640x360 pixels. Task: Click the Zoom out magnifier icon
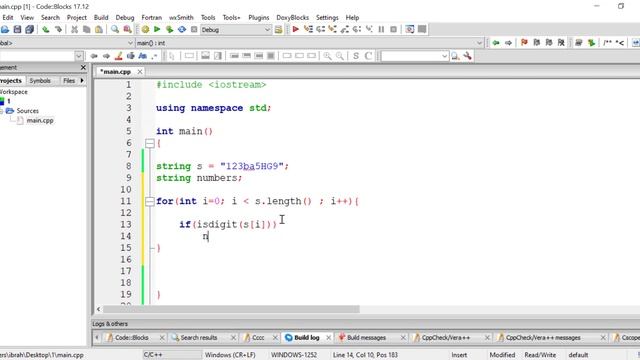[x=340, y=56]
